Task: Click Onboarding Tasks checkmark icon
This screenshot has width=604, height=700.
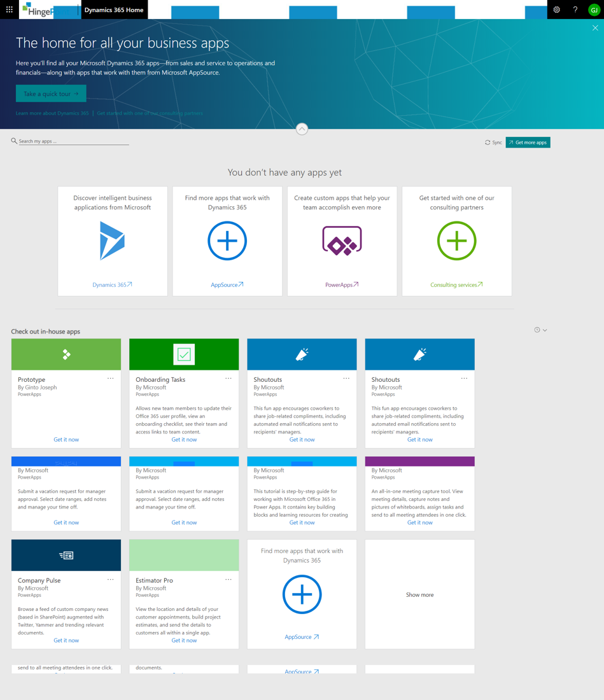Action: point(184,354)
